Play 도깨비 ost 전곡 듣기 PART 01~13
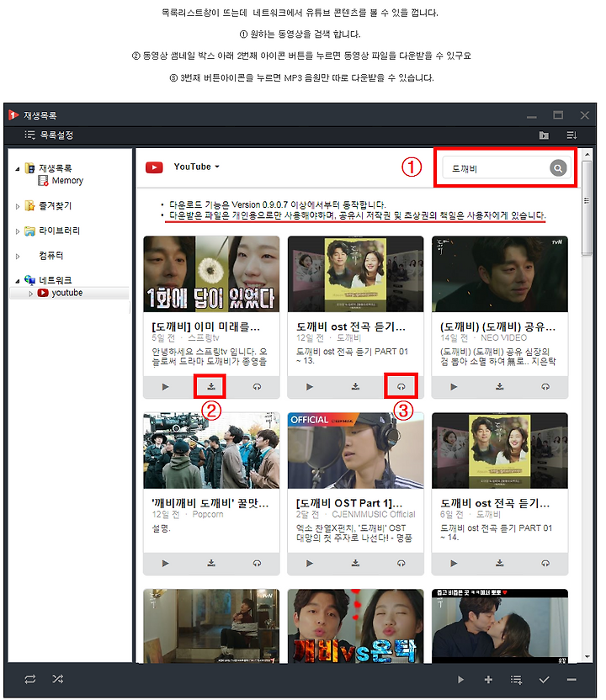The height and width of the screenshot is (700, 606). point(310,387)
